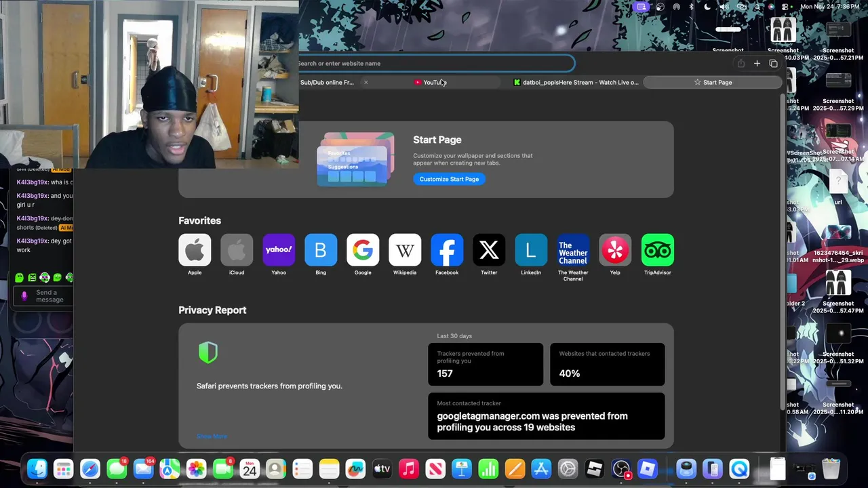Open the LinkedIn favorite icon
The image size is (868, 488).
pos(531,250)
